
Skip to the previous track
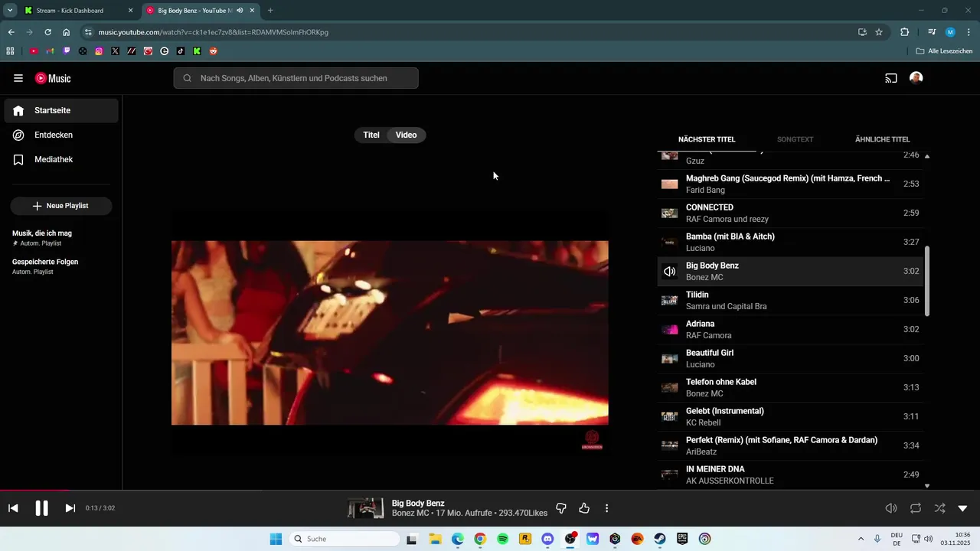[x=13, y=508]
